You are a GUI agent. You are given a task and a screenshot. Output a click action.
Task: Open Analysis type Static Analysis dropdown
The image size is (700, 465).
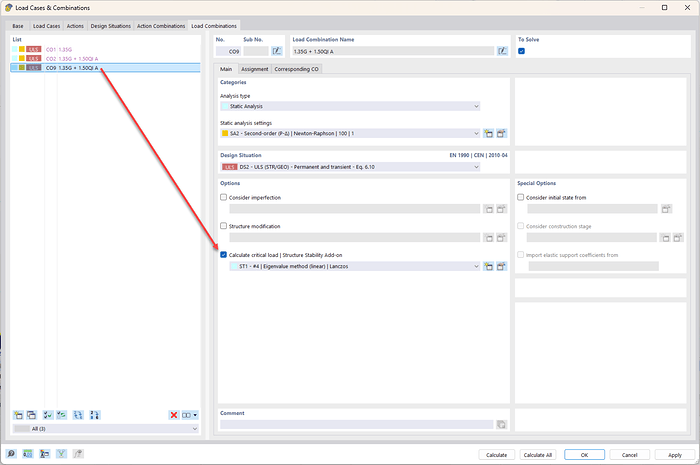coord(350,106)
